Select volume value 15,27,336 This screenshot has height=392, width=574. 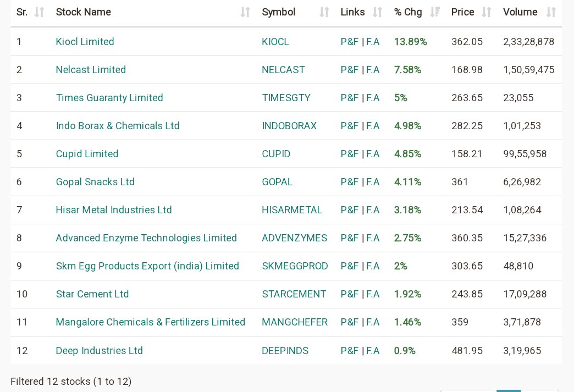tap(525, 238)
